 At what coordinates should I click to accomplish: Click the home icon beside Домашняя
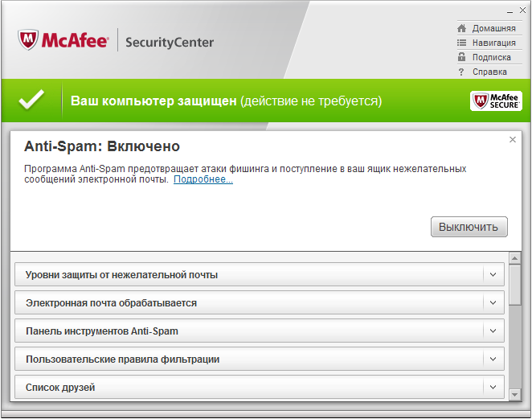coord(461,28)
